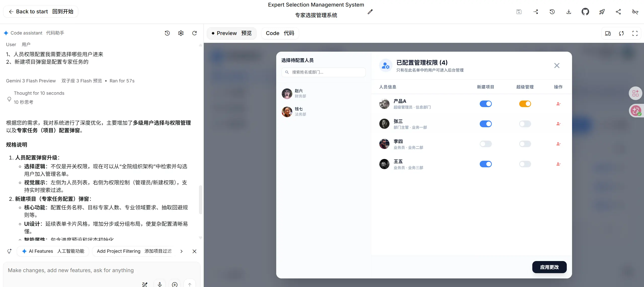Click Back to start button
The height and width of the screenshot is (287, 644).
coord(41,12)
